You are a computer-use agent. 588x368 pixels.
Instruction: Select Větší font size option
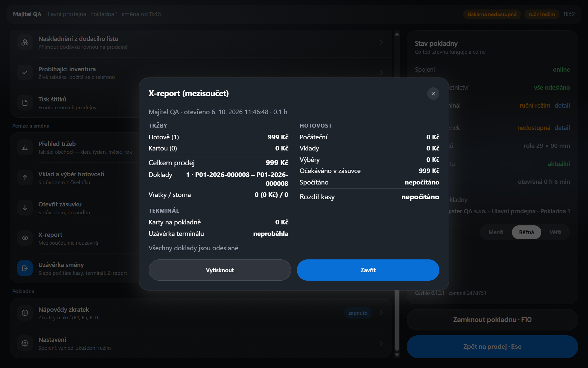[555, 232]
